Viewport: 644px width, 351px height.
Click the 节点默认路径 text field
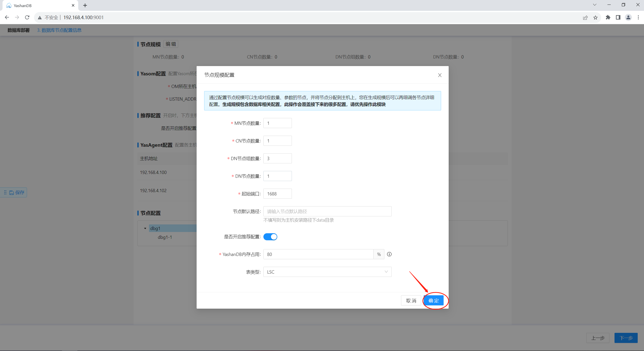[327, 211]
